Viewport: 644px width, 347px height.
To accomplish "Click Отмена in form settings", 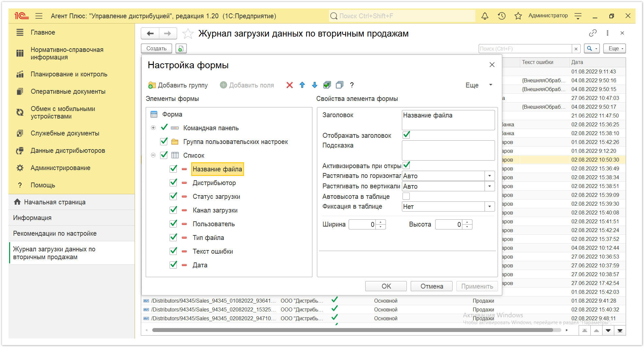I will point(432,286).
